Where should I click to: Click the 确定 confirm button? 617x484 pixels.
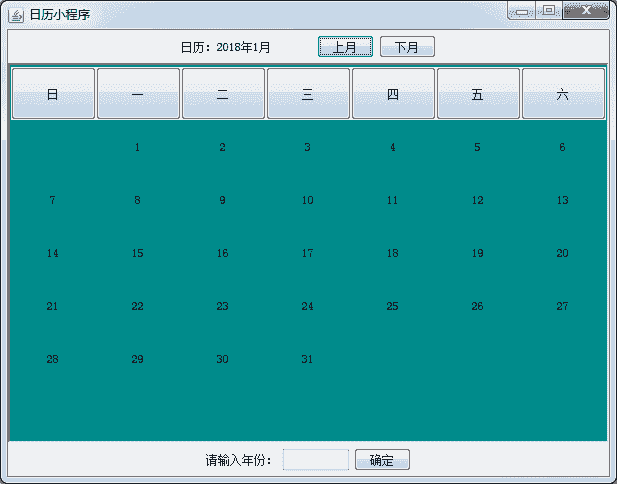point(382,460)
